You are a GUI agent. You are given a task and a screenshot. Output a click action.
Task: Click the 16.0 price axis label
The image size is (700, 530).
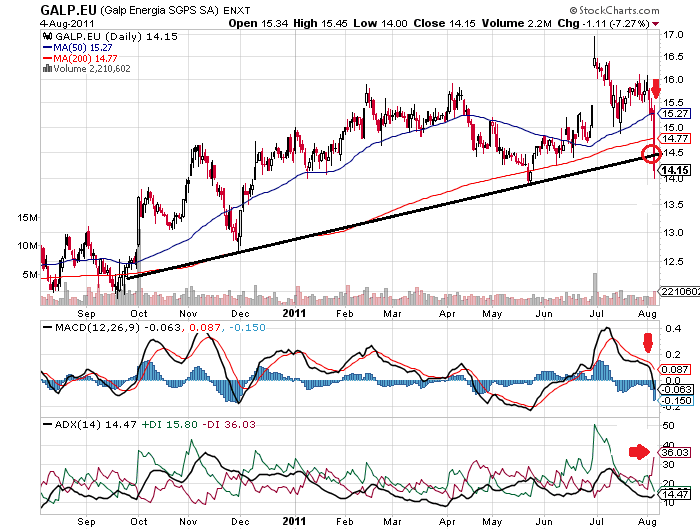pos(673,80)
